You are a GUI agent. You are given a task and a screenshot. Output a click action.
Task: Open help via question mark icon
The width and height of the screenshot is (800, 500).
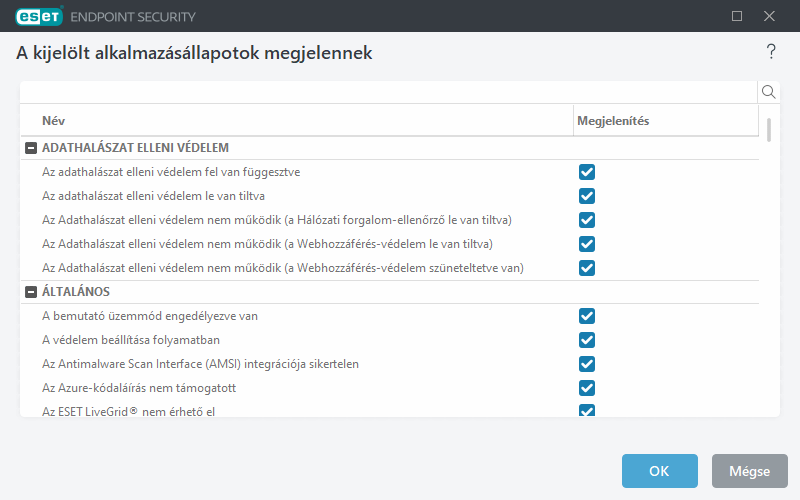click(771, 52)
